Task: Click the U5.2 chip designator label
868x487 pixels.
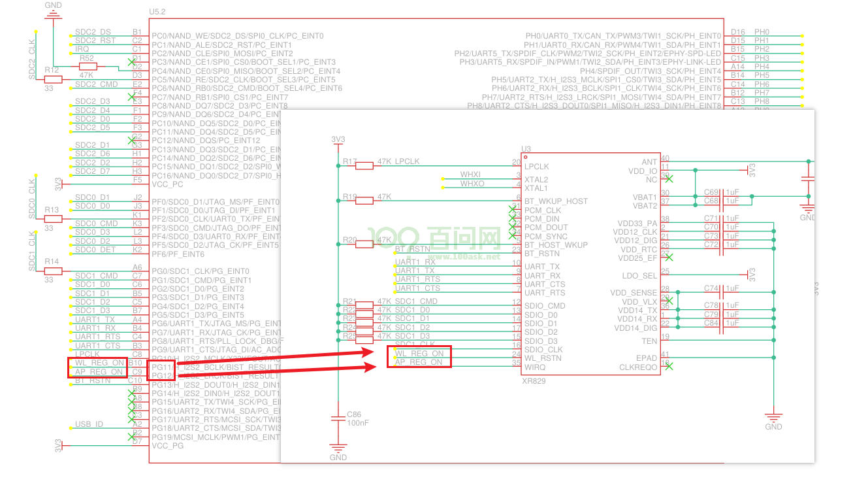Action: [158, 12]
